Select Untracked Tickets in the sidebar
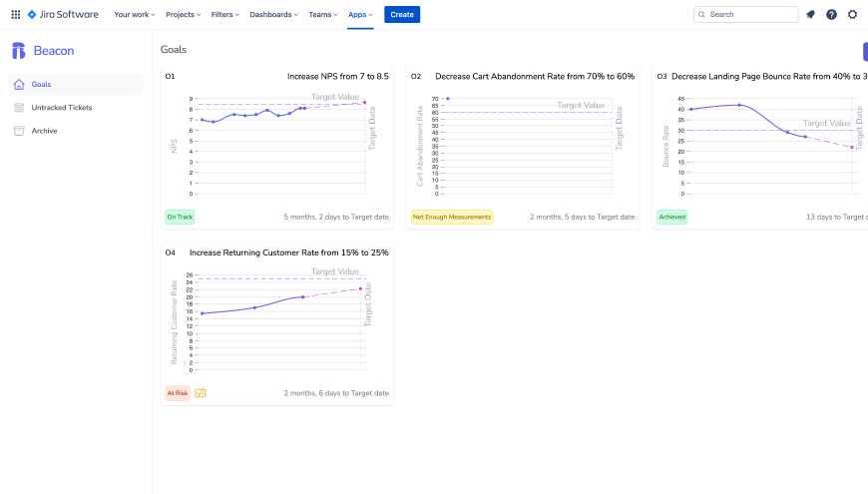 62,108
